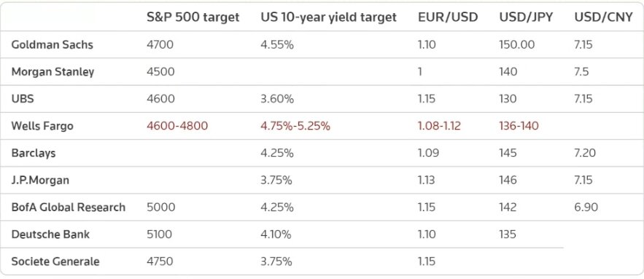
Task: Select the BofA Global Research row label
Action: point(68,207)
